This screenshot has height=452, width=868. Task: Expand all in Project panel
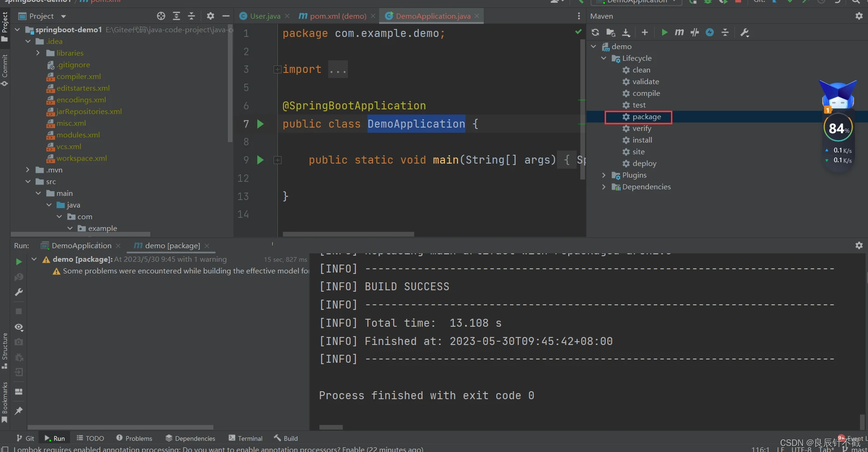[176, 16]
